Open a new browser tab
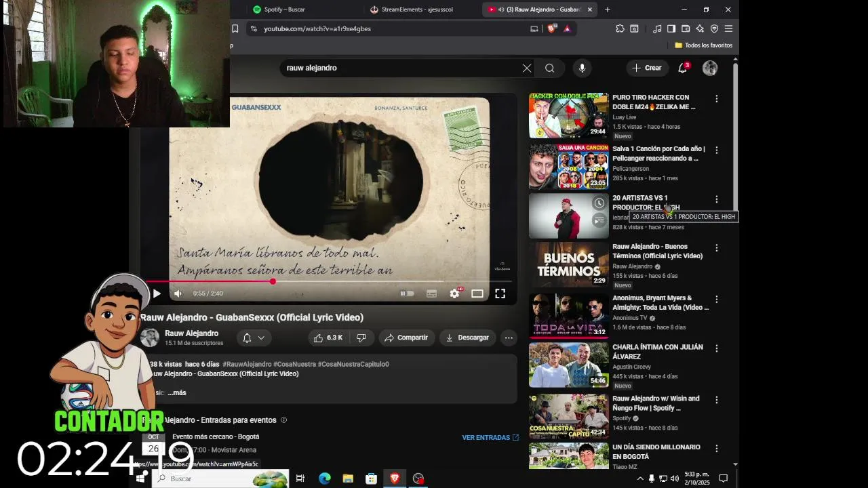Viewport: 868px width, 488px height. tap(607, 9)
